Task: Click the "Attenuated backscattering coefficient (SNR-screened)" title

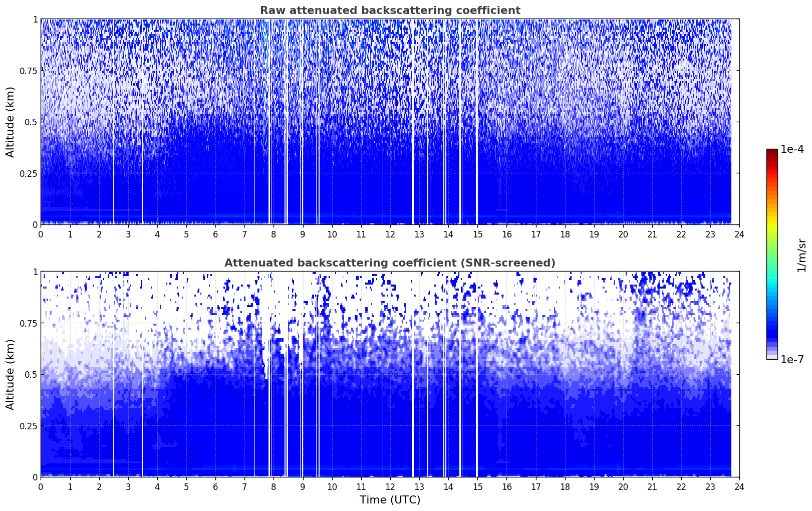Action: point(390,263)
